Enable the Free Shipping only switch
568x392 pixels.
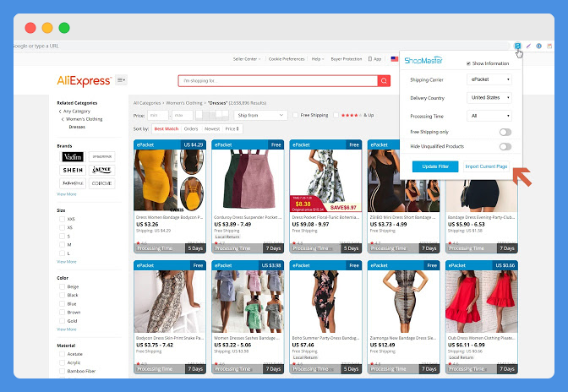(x=505, y=132)
